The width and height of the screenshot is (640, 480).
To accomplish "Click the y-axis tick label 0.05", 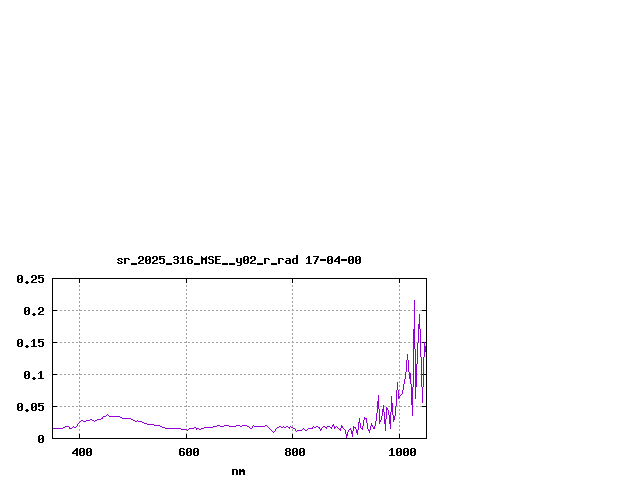I will [x=30, y=407].
